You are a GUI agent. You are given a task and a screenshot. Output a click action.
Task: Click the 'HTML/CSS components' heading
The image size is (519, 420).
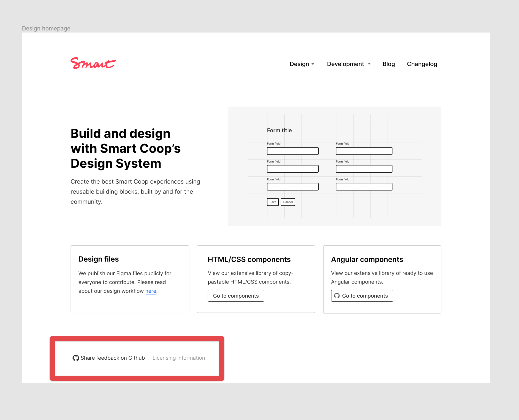pyautogui.click(x=249, y=259)
